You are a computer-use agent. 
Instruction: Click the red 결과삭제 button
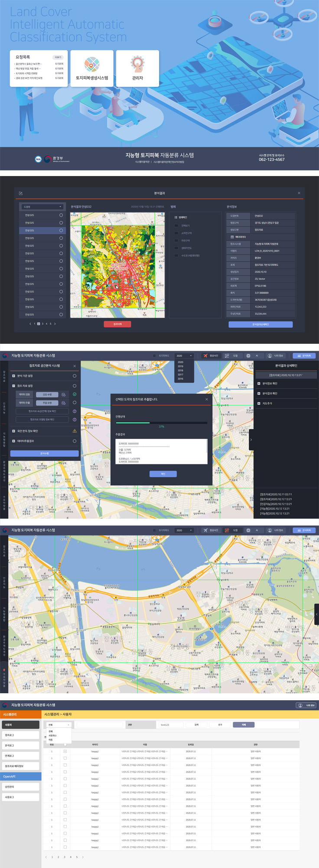117,324
